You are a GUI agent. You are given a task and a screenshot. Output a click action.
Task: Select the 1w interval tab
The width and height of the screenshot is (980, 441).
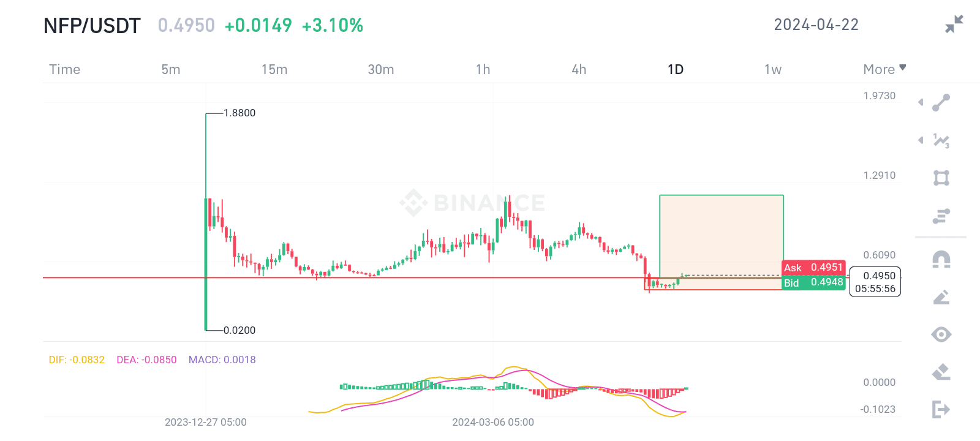(x=772, y=69)
